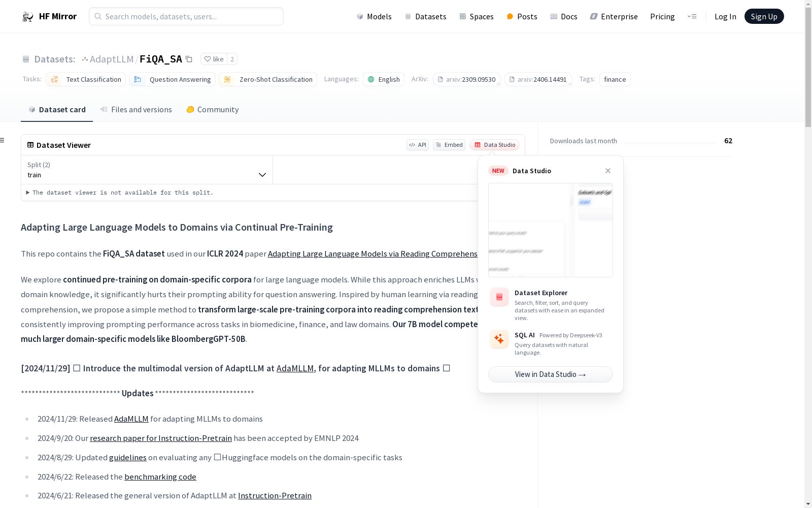Image resolution: width=812 pixels, height=508 pixels.
Task: Click the NEW badge in popup
Action: tap(498, 171)
